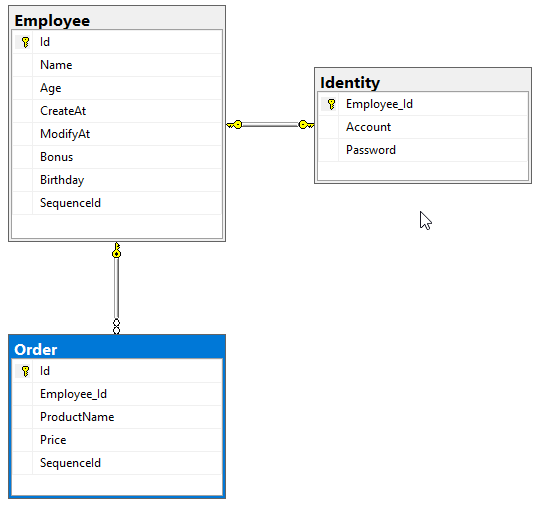539x509 pixels.
Task: Select the Id column in Order table
Action: click(117, 371)
